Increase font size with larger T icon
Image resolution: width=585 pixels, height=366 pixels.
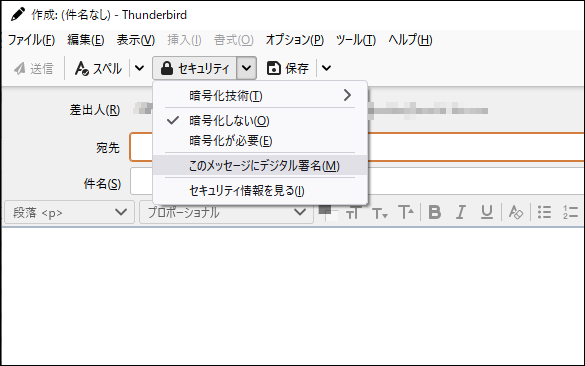point(406,212)
